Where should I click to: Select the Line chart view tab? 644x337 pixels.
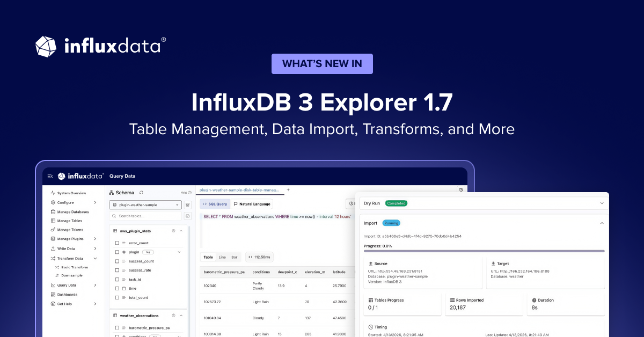click(222, 257)
